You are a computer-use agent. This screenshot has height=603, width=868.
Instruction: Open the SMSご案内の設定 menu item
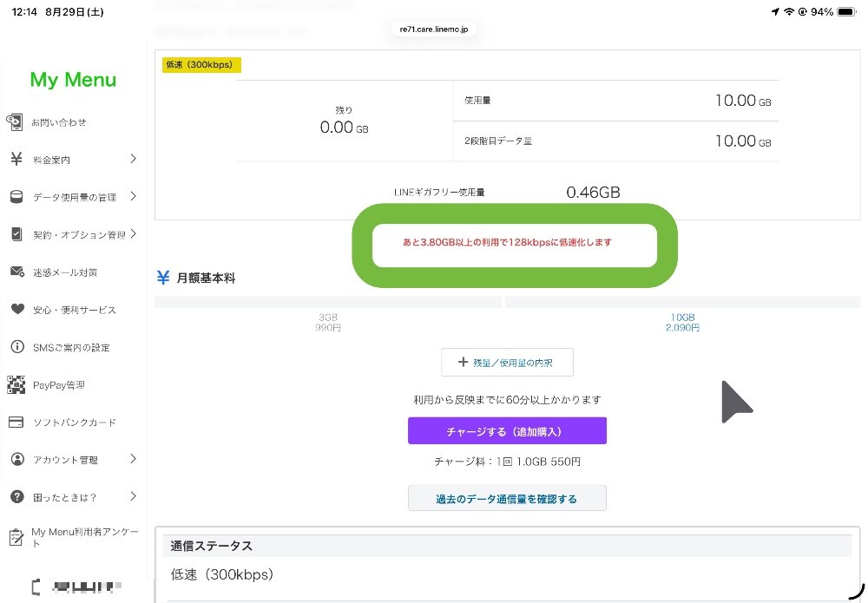tap(72, 347)
